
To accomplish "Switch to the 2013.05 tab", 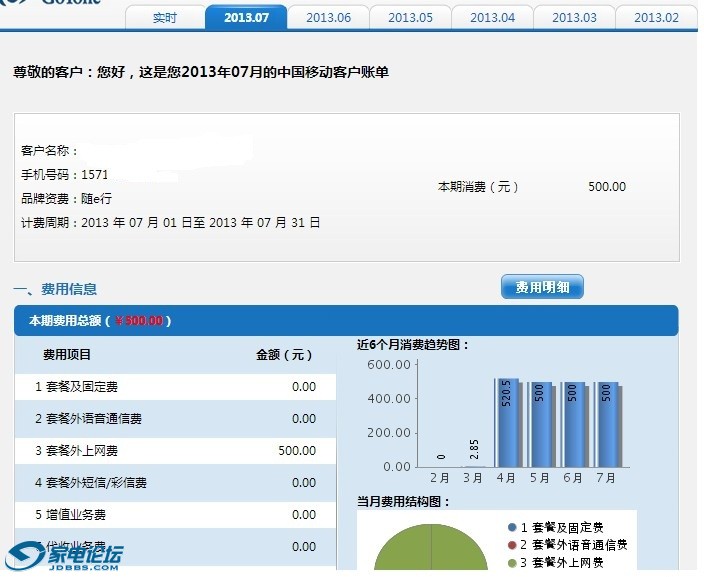I will [x=410, y=18].
